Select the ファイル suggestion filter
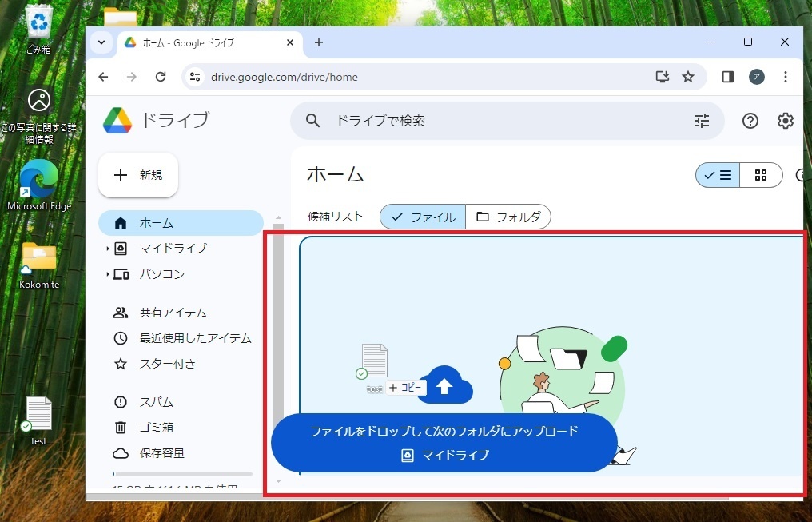This screenshot has height=522, width=812. [423, 217]
